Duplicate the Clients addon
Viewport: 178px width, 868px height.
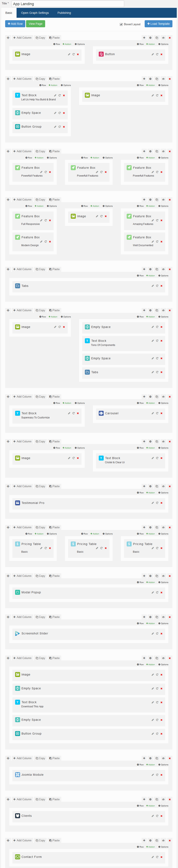click(157, 816)
